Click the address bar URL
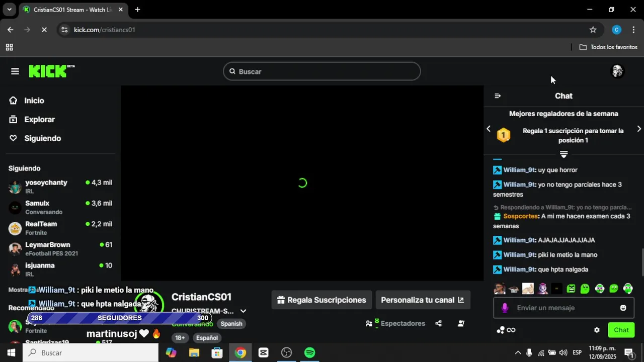The height and width of the screenshot is (362, 644). pos(105,30)
